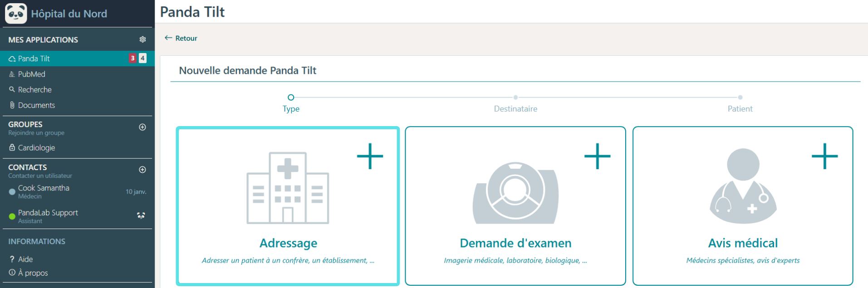Choose the Adressage request type
The height and width of the screenshot is (288, 868).
click(x=288, y=206)
